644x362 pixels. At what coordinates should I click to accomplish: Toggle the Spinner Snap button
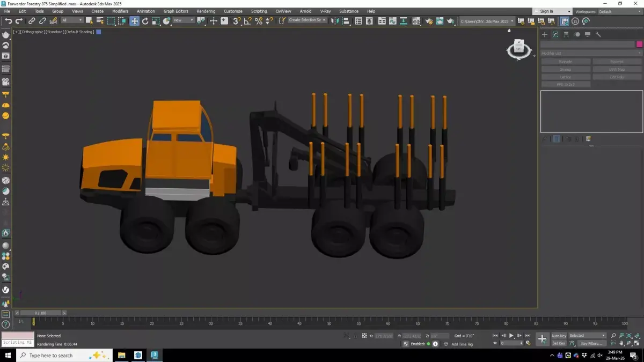pos(269,21)
